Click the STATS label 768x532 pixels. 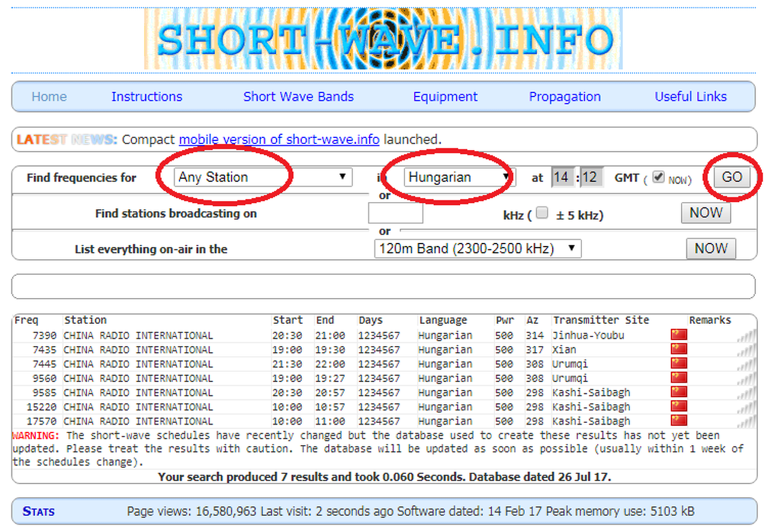(38, 512)
